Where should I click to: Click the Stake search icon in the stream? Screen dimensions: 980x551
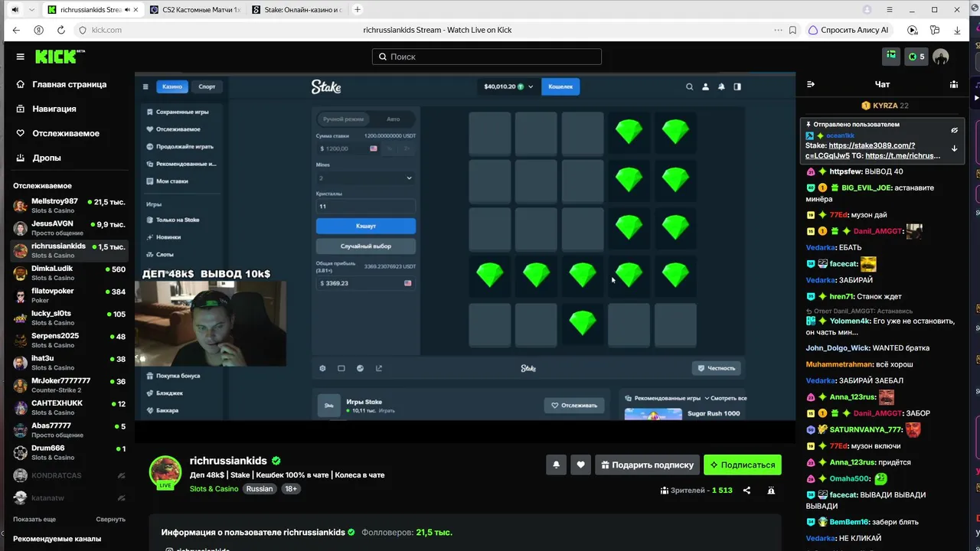point(689,86)
